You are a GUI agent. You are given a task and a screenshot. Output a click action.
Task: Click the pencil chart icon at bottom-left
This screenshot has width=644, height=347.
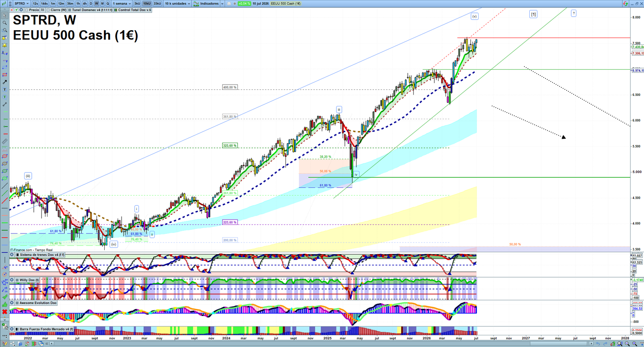[x=4, y=344]
